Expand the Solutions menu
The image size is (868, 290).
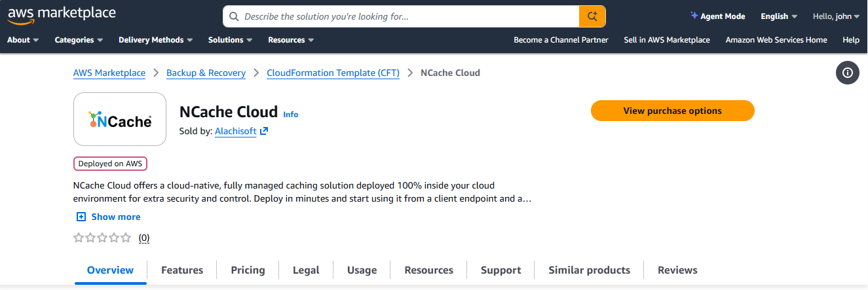[230, 40]
